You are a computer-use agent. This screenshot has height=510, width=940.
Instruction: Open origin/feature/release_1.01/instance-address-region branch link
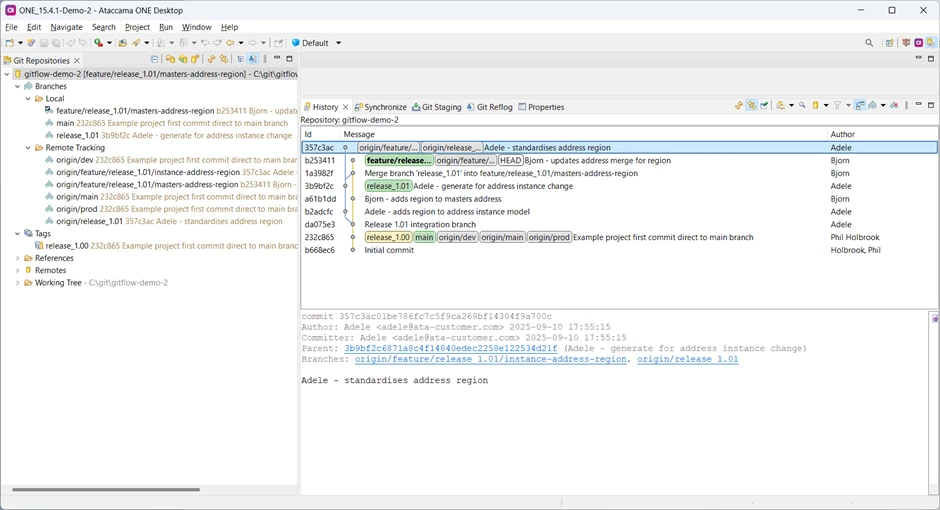(490, 359)
